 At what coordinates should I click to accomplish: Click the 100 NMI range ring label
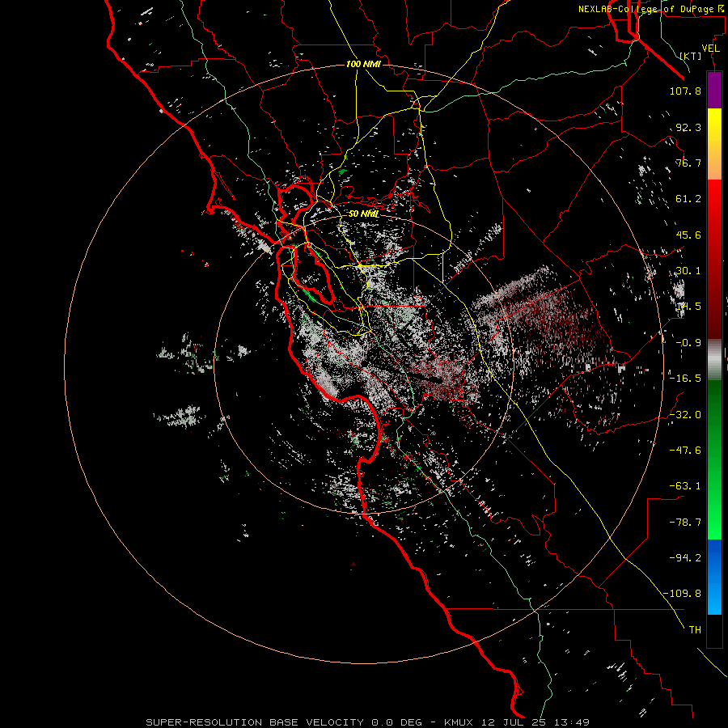pyautogui.click(x=363, y=64)
